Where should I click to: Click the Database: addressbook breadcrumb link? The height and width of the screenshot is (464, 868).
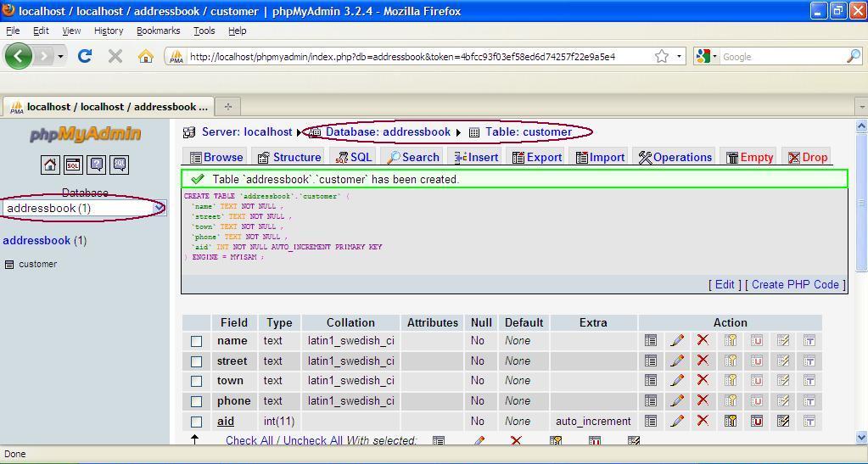388,131
